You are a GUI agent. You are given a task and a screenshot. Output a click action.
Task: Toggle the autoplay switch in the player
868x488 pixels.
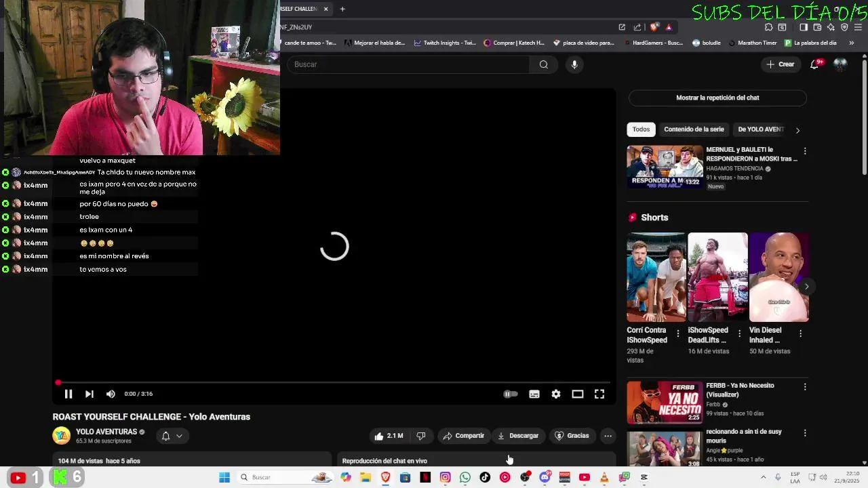click(511, 394)
